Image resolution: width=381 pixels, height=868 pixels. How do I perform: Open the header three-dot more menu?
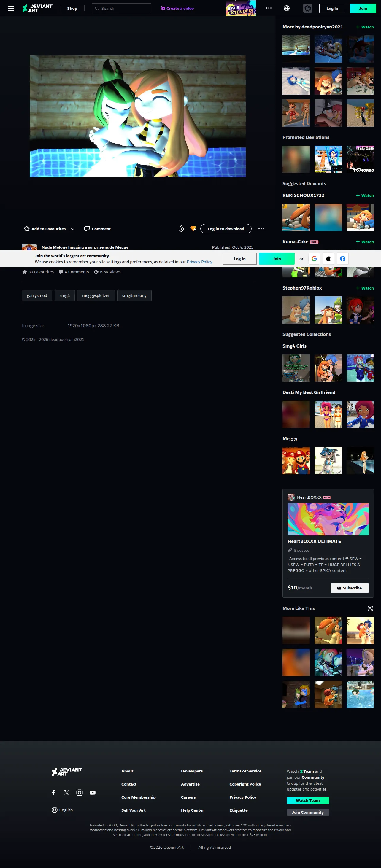pyautogui.click(x=269, y=8)
